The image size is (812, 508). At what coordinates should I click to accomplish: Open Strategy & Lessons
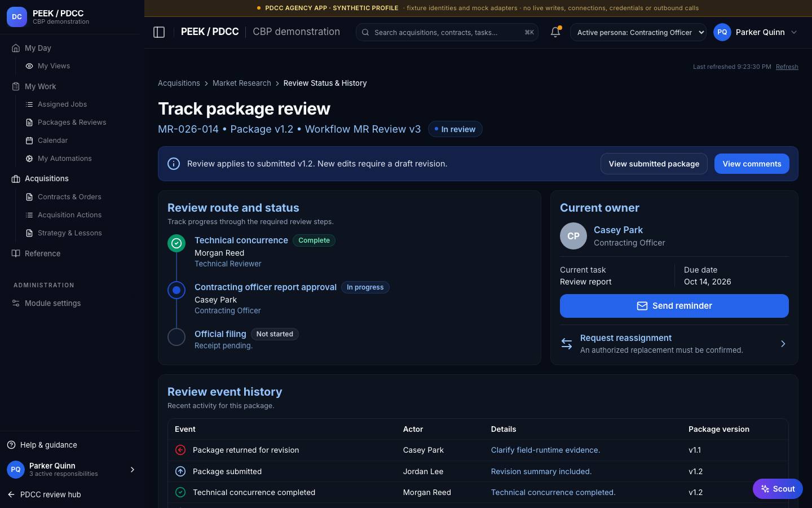click(x=69, y=233)
